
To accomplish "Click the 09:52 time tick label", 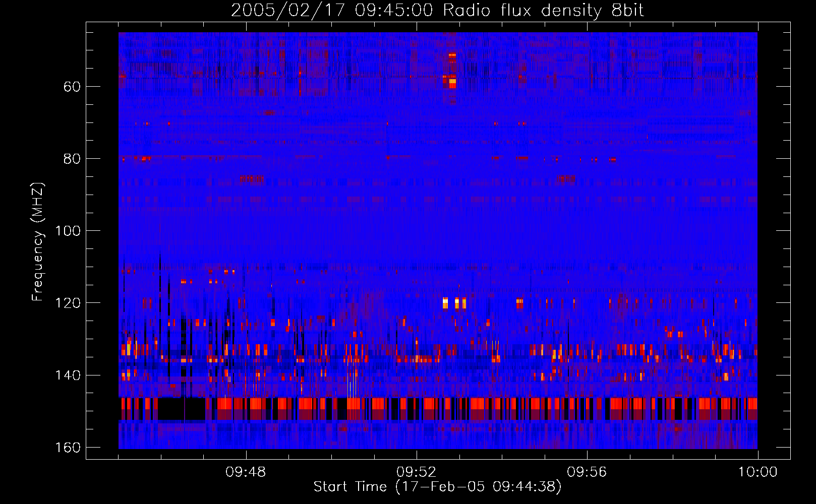I will (x=416, y=472).
